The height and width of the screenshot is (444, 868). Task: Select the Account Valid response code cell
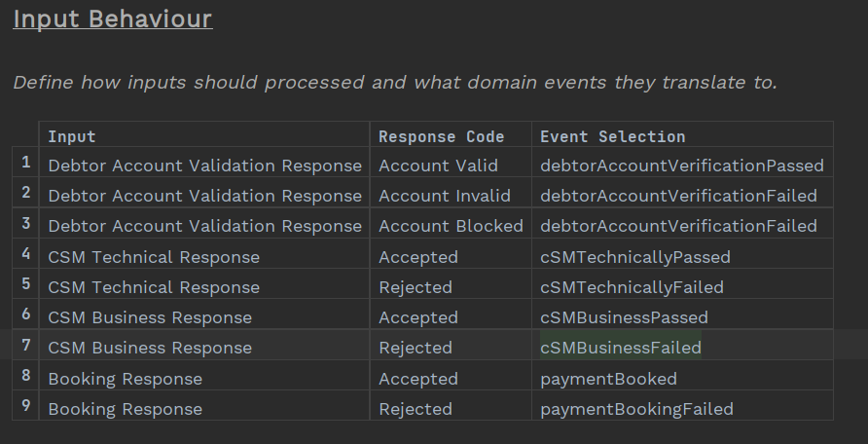point(438,166)
